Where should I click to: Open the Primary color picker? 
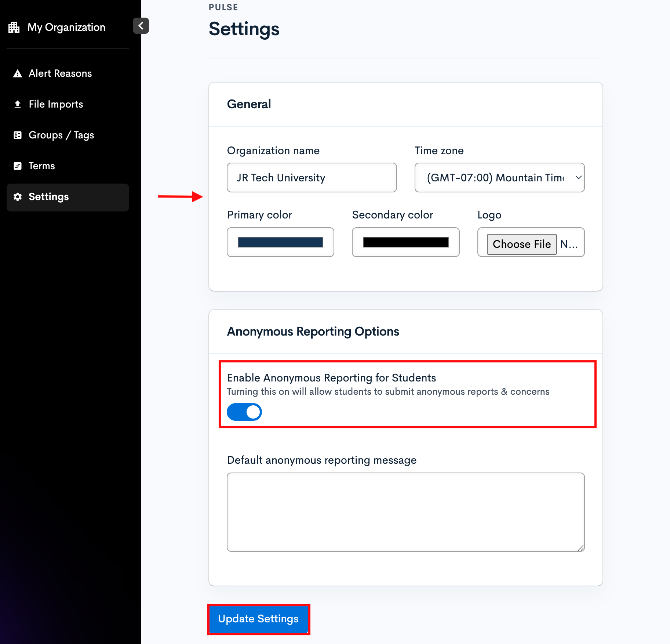pyautogui.click(x=280, y=242)
